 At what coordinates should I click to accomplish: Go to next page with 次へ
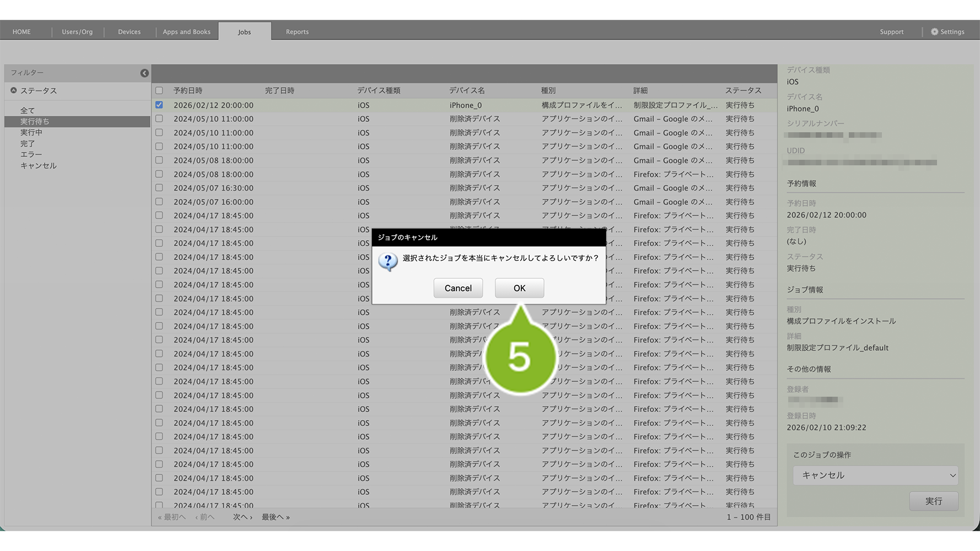(242, 517)
